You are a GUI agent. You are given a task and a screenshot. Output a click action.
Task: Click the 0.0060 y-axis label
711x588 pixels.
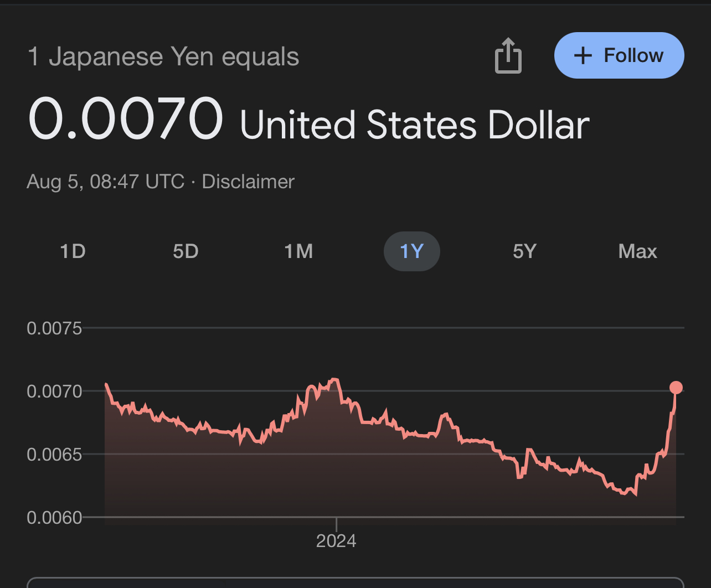click(x=54, y=518)
